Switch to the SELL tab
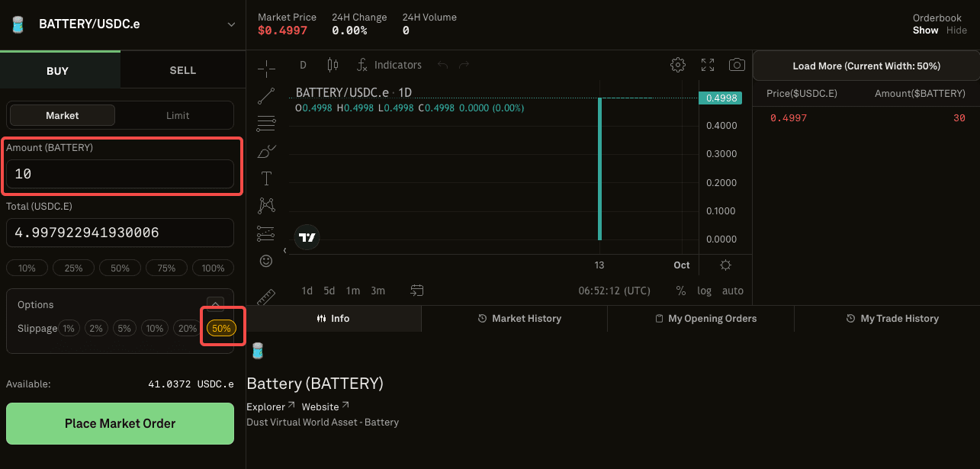The image size is (980, 469). pyautogui.click(x=182, y=69)
